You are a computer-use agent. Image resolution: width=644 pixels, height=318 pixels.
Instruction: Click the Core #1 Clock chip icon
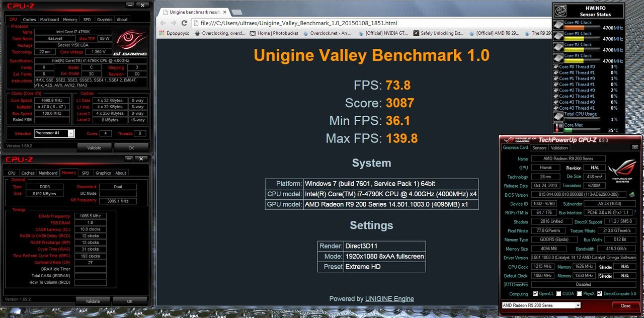click(x=558, y=36)
